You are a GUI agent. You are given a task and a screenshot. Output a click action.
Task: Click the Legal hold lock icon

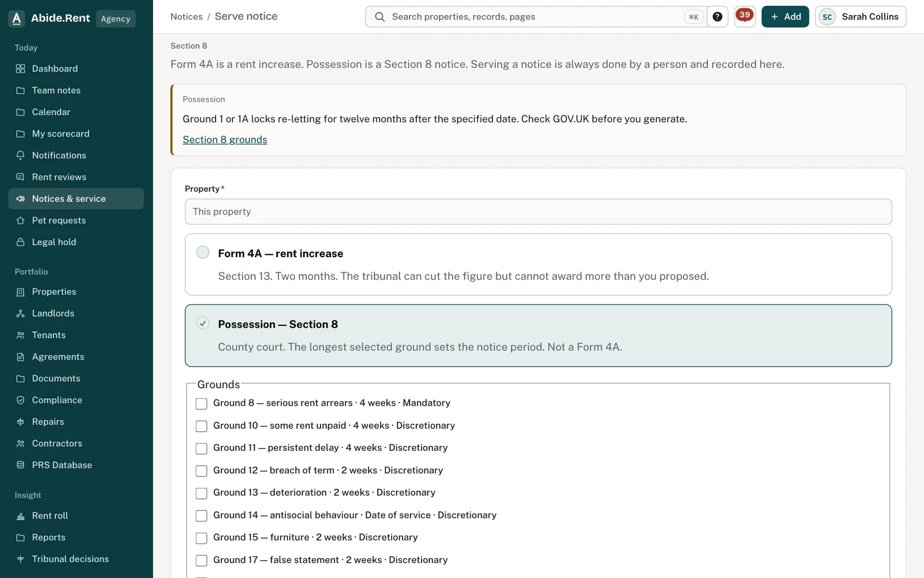[x=20, y=242]
